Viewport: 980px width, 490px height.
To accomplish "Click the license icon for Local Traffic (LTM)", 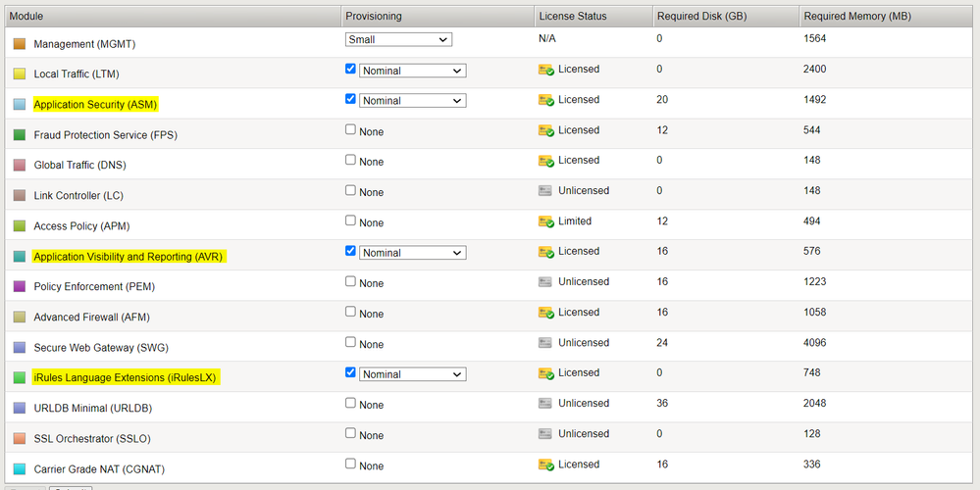I will 546,71.
